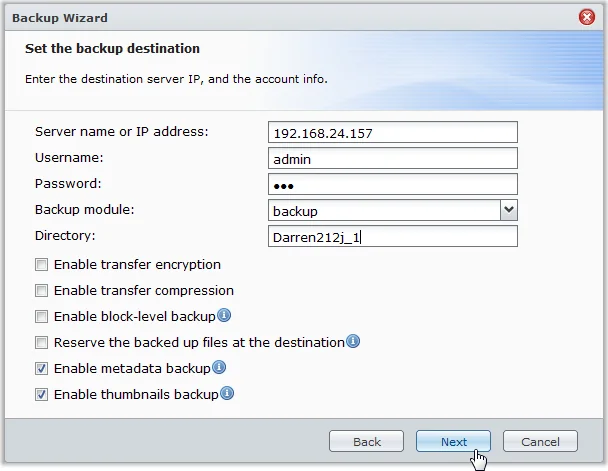Tick the Enable block-level backup checkbox
This screenshot has height=471, width=608.
tap(41, 317)
